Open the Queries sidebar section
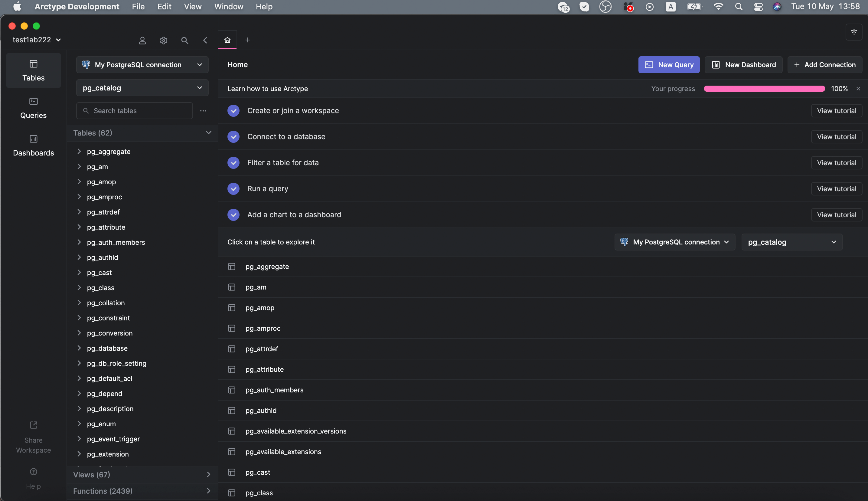Screen dimensions: 868x501 coord(33,108)
